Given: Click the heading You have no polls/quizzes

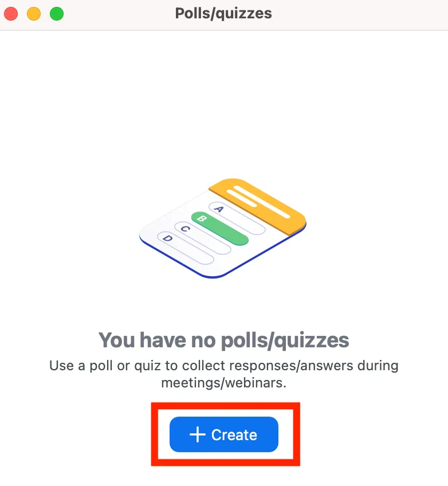Looking at the screenshot, I should 223,340.
